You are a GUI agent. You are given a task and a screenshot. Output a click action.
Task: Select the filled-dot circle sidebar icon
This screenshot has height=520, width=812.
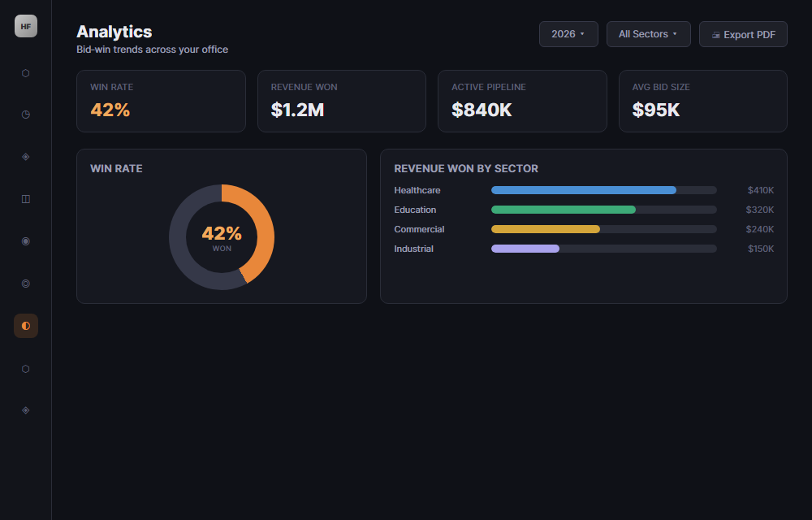[x=26, y=241]
